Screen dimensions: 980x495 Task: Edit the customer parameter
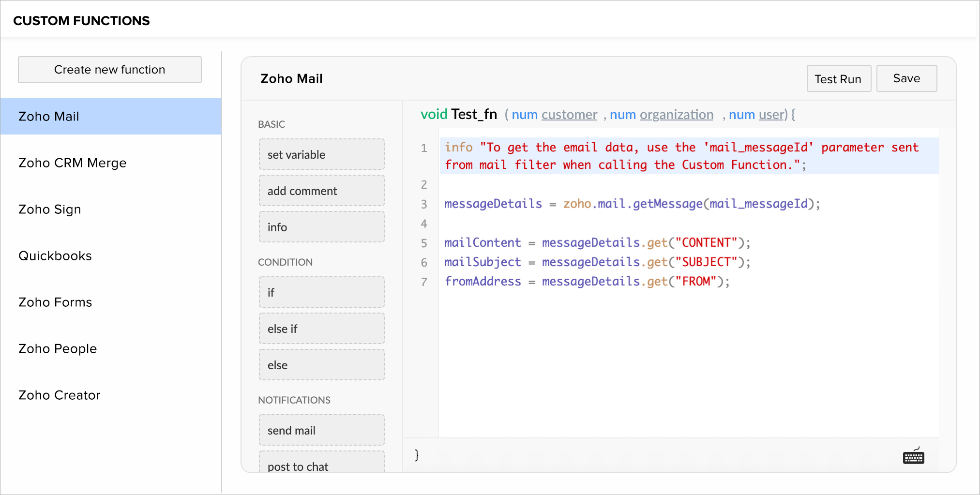[569, 115]
